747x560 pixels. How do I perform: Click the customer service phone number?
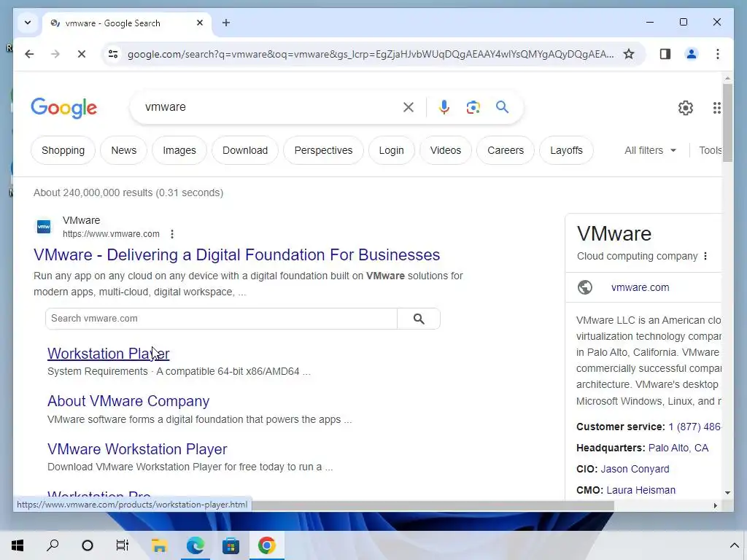[694, 427]
